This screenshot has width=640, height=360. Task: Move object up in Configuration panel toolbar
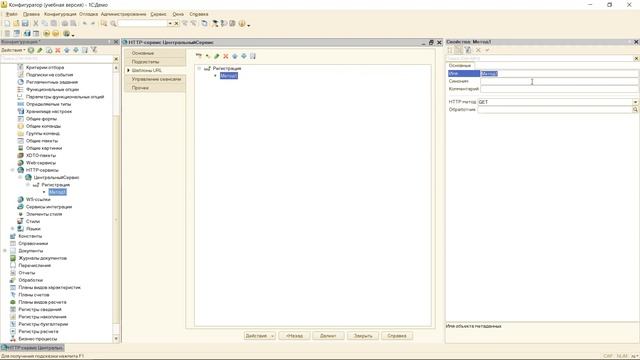67,50
